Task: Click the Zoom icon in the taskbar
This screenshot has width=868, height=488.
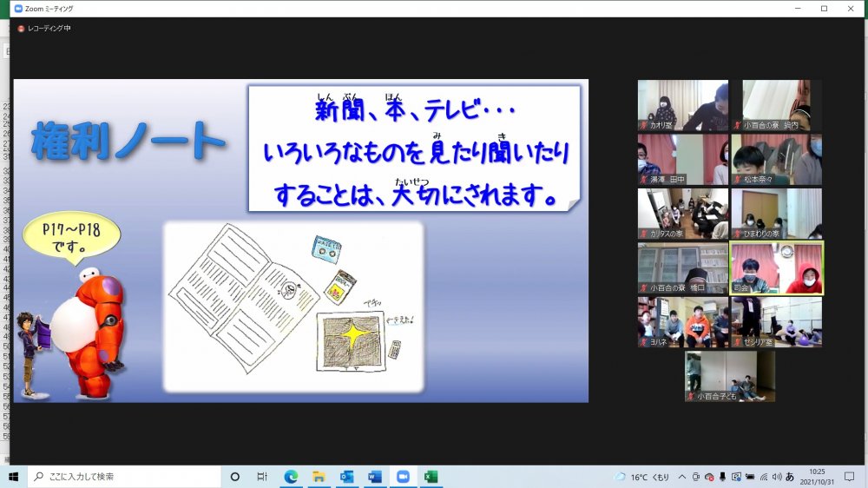Action: pyautogui.click(x=403, y=477)
